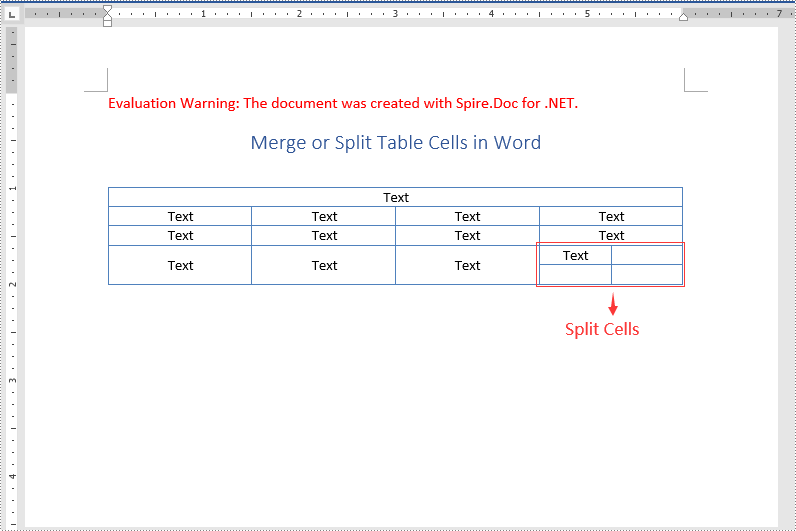Click the bottom-right empty split cell

[647, 275]
